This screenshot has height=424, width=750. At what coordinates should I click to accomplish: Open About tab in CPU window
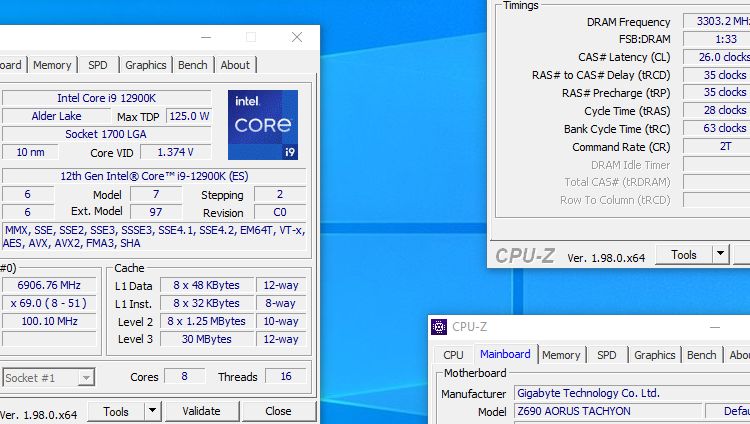235,65
